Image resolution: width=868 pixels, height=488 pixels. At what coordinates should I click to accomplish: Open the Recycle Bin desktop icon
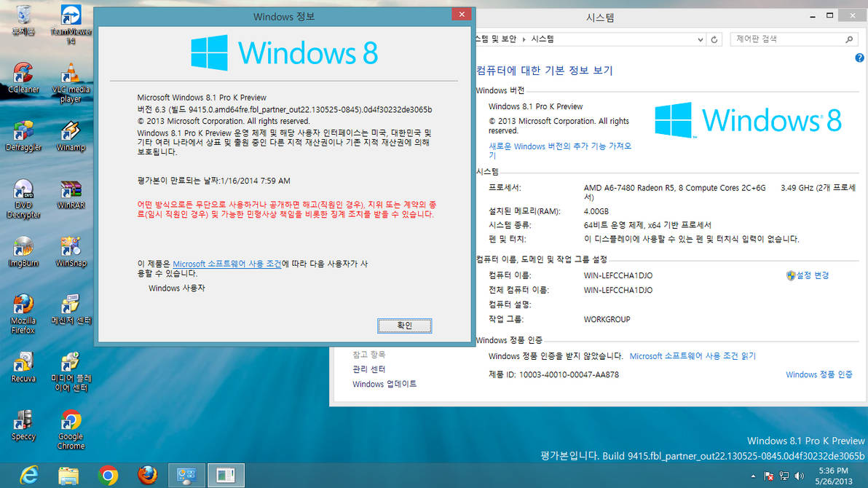[23, 20]
